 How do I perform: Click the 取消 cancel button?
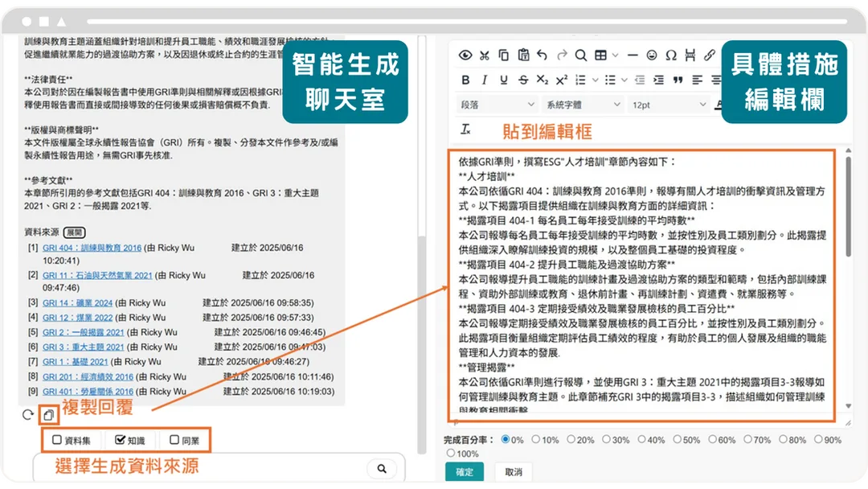(x=514, y=472)
